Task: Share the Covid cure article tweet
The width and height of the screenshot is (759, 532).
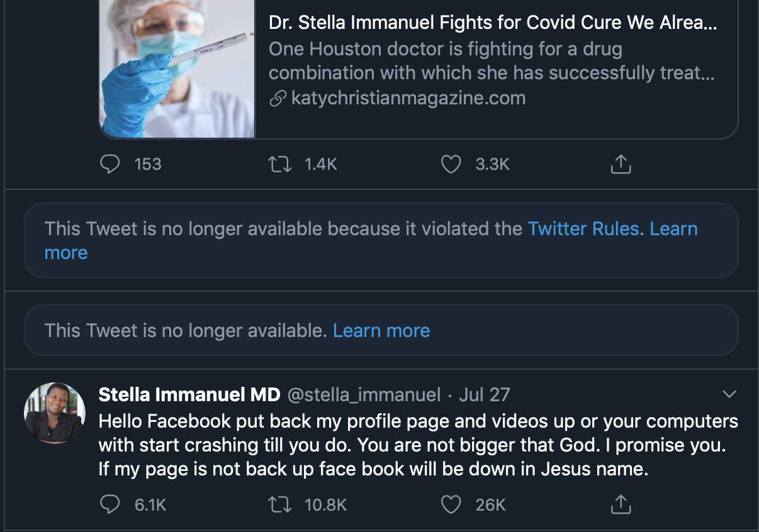Action: [621, 164]
